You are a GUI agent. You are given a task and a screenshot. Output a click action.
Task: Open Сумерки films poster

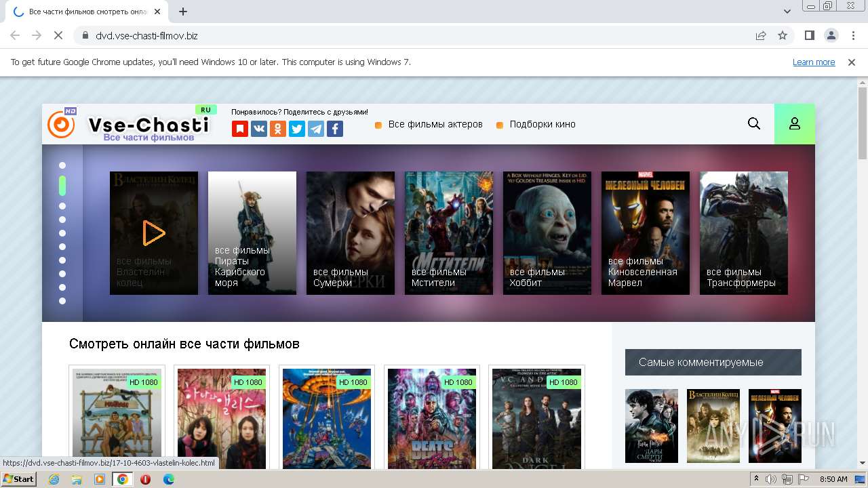351,233
